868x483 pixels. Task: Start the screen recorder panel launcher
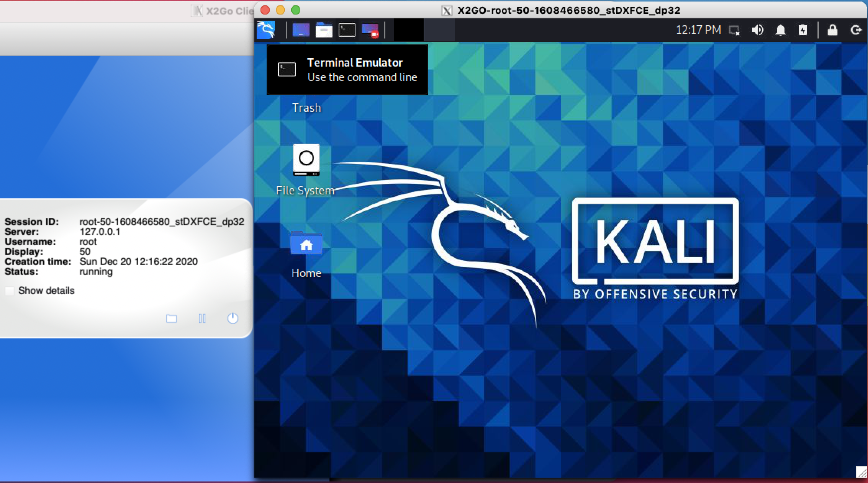370,30
